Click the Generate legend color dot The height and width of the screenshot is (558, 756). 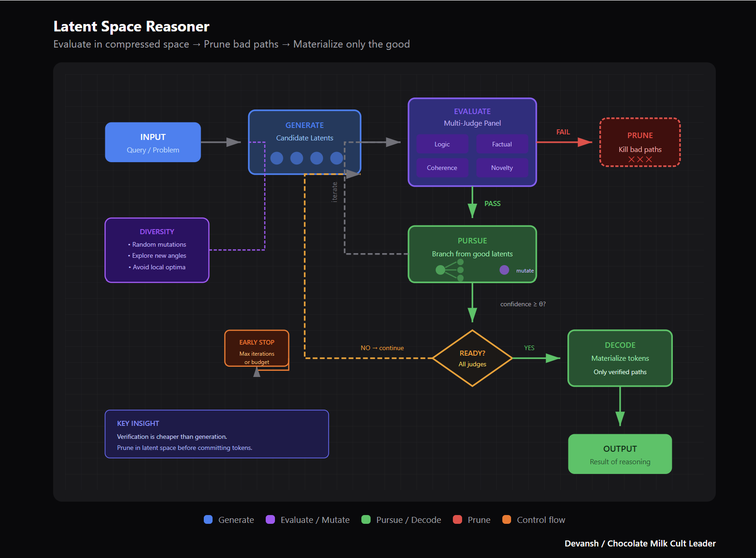pos(208,520)
